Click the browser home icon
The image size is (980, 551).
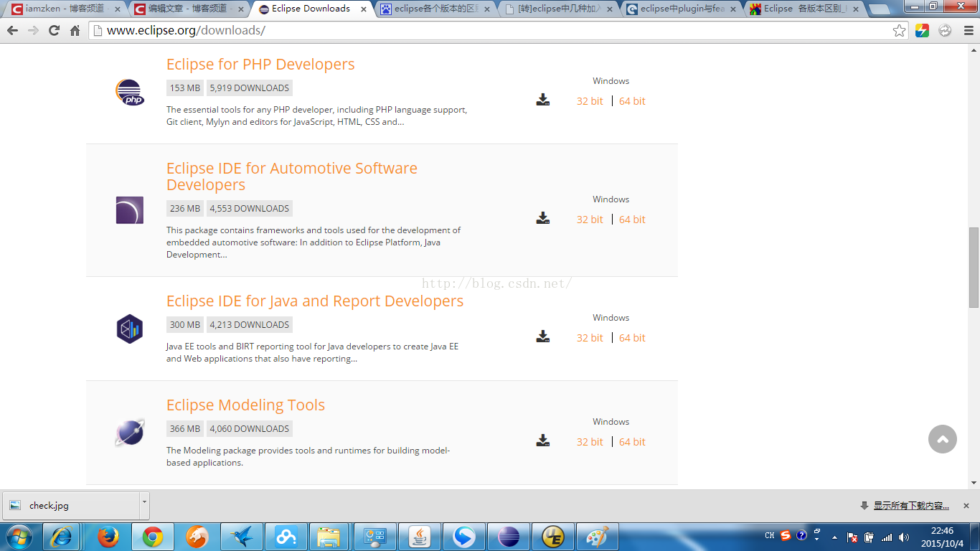(75, 31)
